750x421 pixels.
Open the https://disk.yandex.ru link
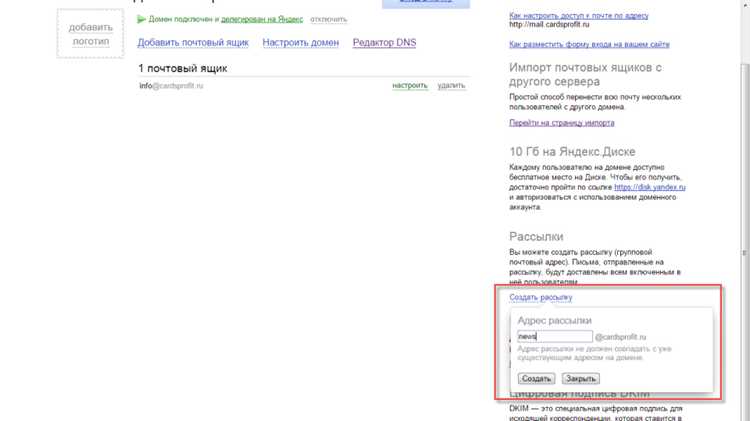(x=650, y=187)
